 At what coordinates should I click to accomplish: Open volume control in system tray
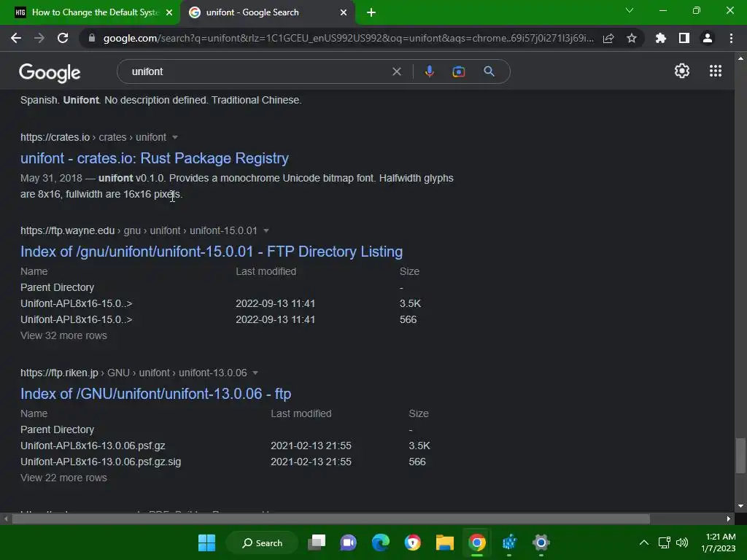click(682, 542)
